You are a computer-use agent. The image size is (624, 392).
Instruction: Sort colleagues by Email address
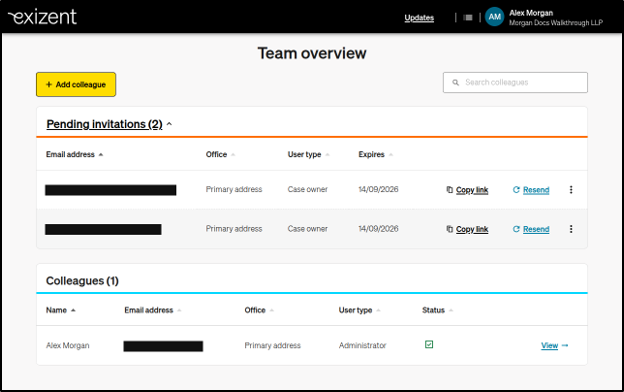click(x=152, y=310)
